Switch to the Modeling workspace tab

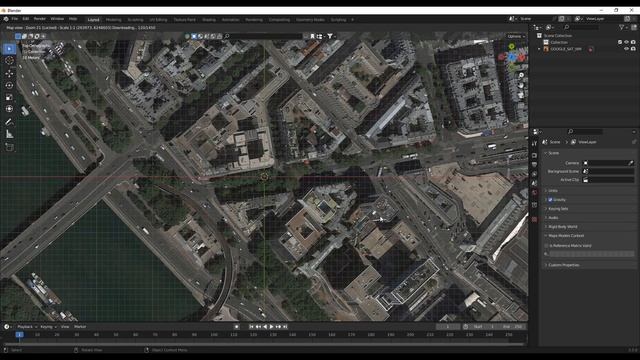(113, 20)
